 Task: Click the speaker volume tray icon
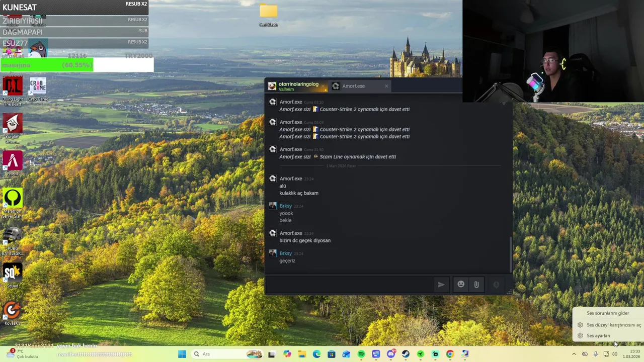(614, 354)
